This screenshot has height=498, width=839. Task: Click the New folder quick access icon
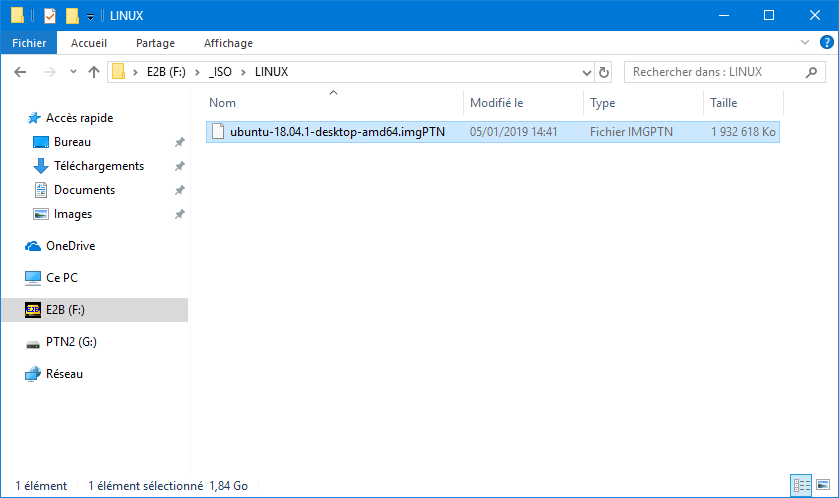point(72,16)
